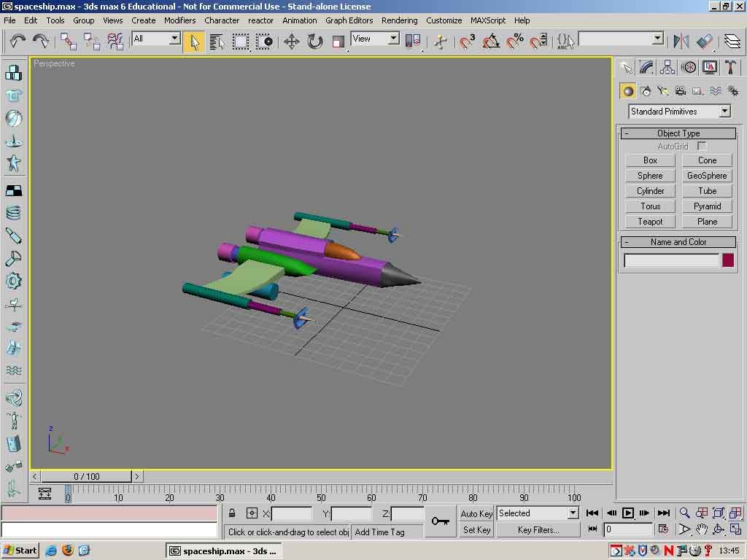The image size is (747, 560).
Task: Toggle Percent Snap in the toolbar
Action: (x=514, y=42)
